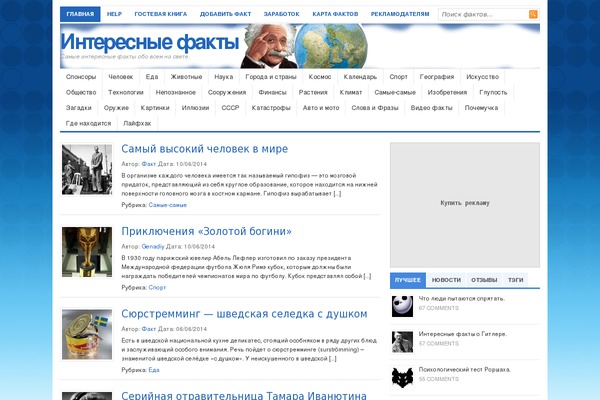Open the Слова и Фразы category

[x=375, y=108]
